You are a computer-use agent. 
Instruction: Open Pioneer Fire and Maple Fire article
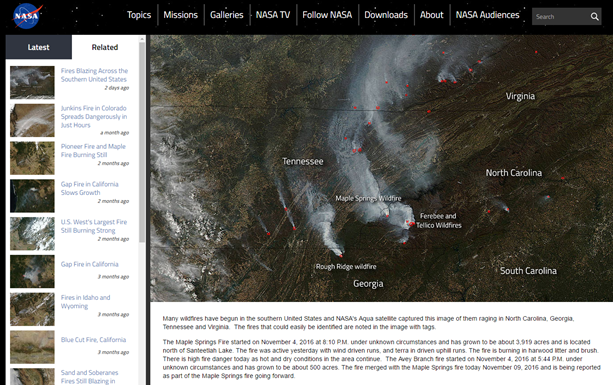pos(93,150)
